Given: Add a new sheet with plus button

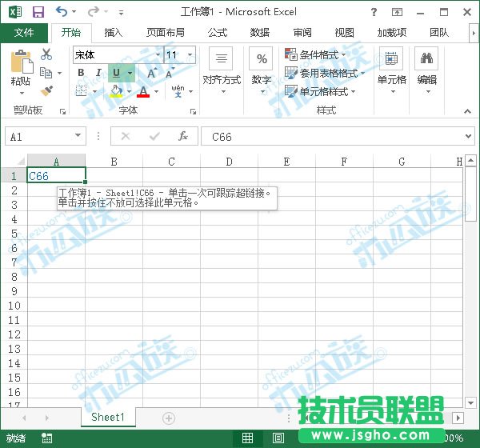Looking at the screenshot, I should tap(169, 418).
